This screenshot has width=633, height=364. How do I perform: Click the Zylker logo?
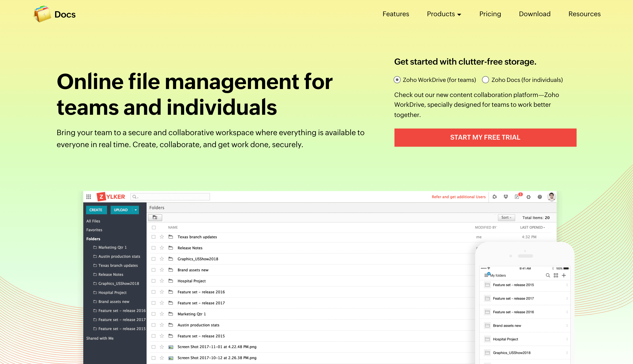click(111, 197)
